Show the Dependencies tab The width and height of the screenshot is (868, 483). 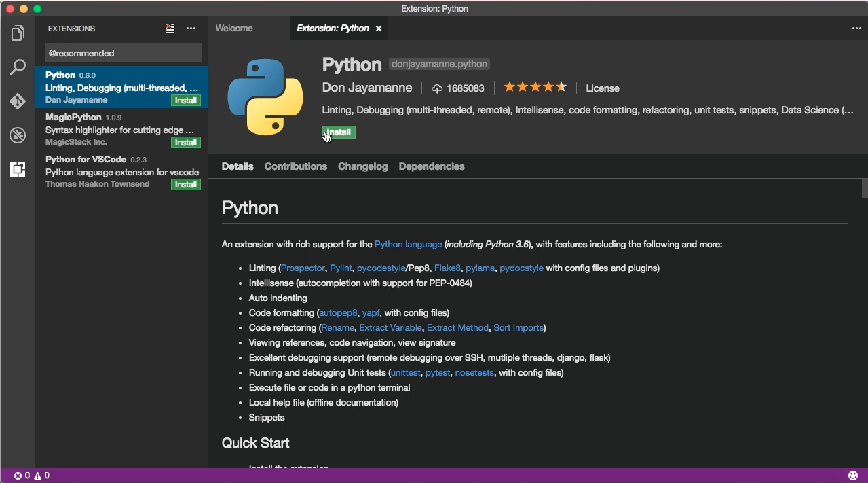pos(432,166)
